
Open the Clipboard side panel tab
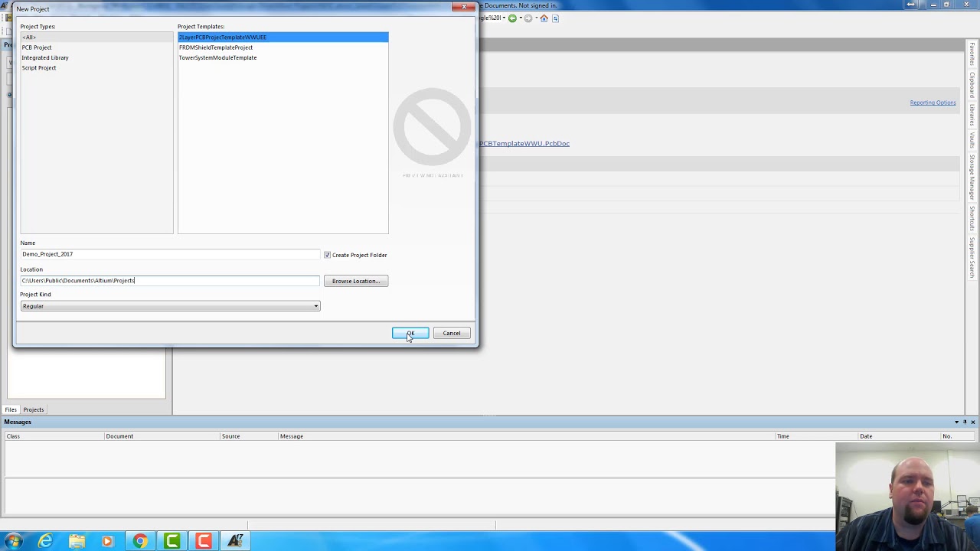[x=972, y=85]
